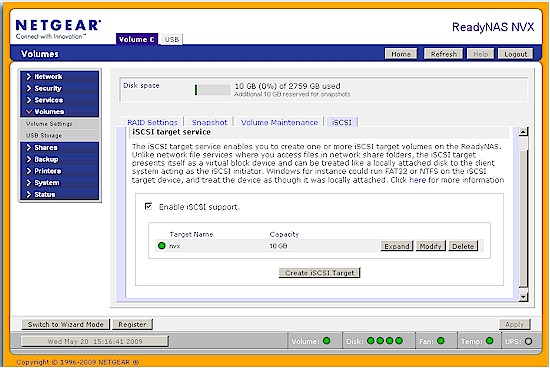Follow the 'here' more information link
This screenshot has height=368, width=550.
pos(418,180)
